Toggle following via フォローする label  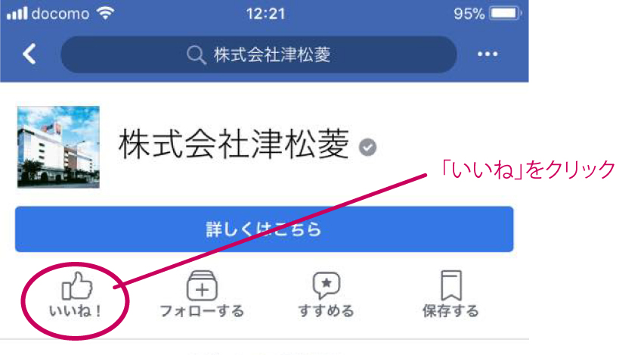pos(202,311)
